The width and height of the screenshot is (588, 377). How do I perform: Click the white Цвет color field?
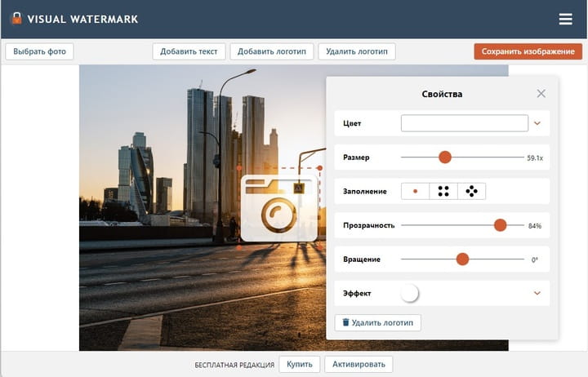coord(464,123)
